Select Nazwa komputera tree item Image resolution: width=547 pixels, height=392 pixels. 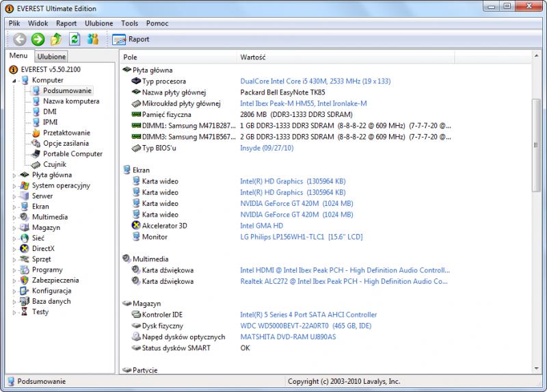71,101
